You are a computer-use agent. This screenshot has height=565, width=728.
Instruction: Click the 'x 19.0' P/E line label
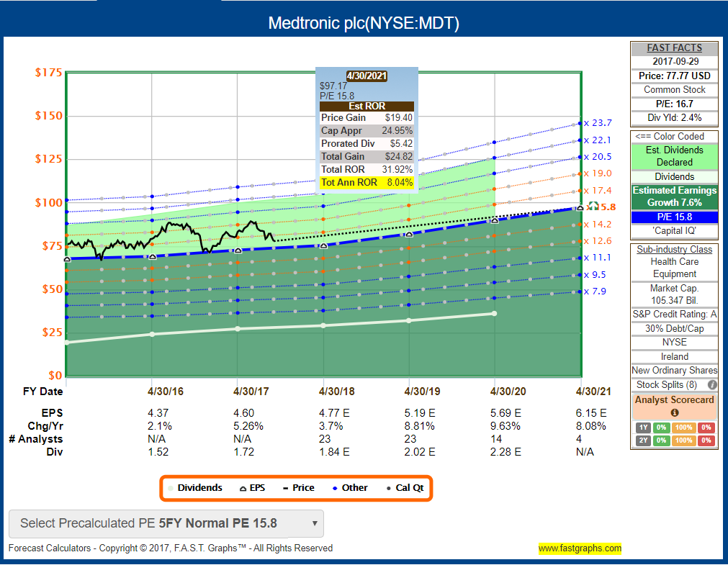coord(598,173)
